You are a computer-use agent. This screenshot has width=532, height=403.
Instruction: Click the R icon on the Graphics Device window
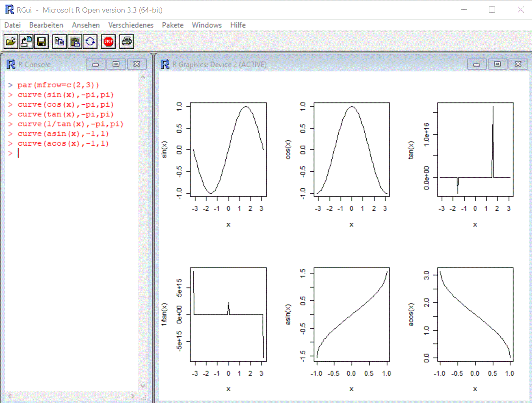(165, 64)
